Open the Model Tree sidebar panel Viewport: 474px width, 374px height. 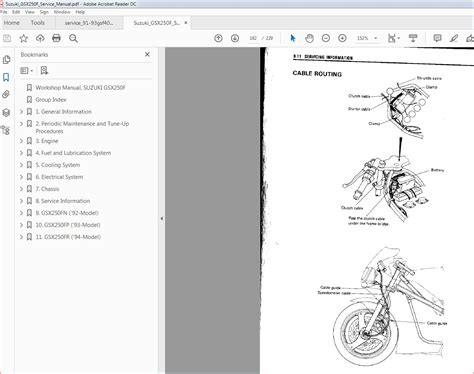[6, 130]
